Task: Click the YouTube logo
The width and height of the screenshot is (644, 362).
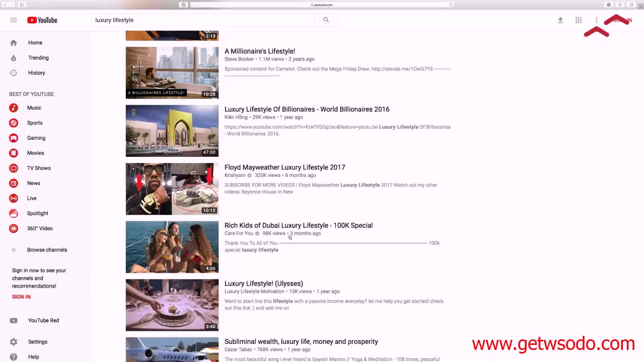Action: click(42, 20)
